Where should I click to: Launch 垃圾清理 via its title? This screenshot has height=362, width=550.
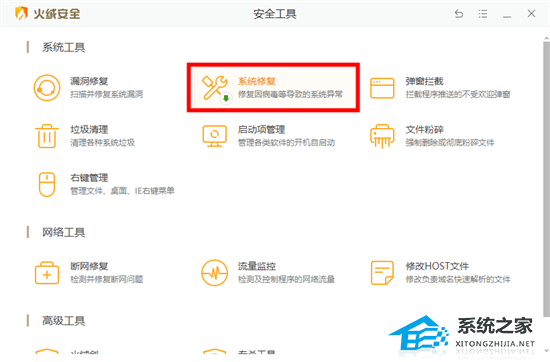89,130
